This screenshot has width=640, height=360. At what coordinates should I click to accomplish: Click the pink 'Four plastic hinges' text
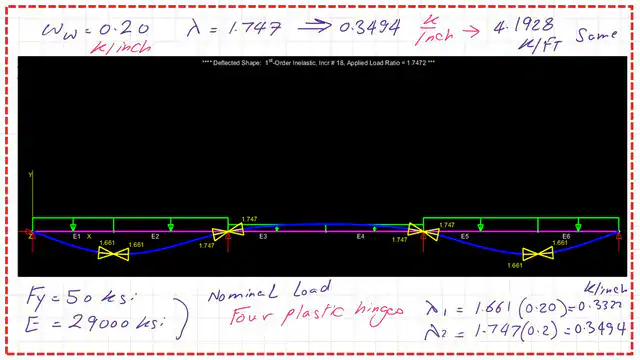[x=316, y=314]
